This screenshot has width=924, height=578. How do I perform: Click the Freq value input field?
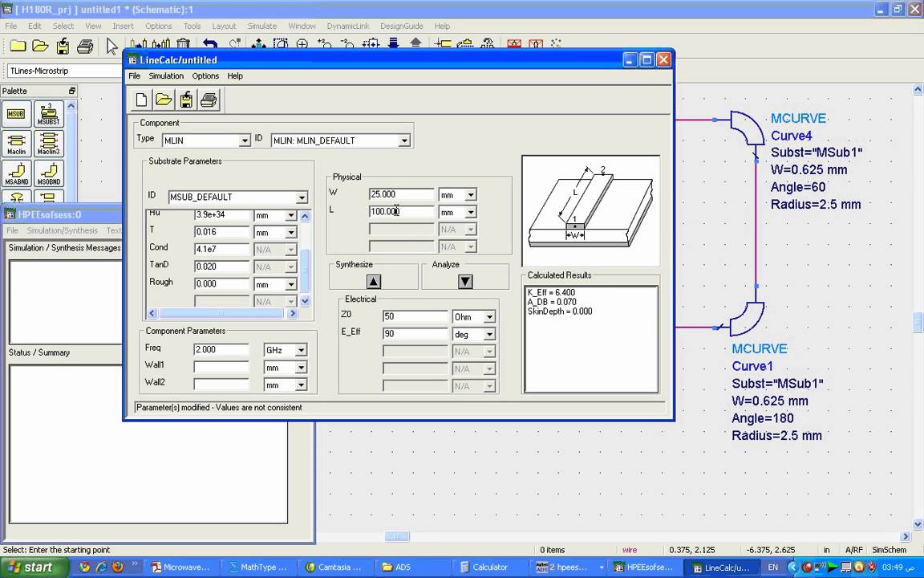(x=221, y=349)
